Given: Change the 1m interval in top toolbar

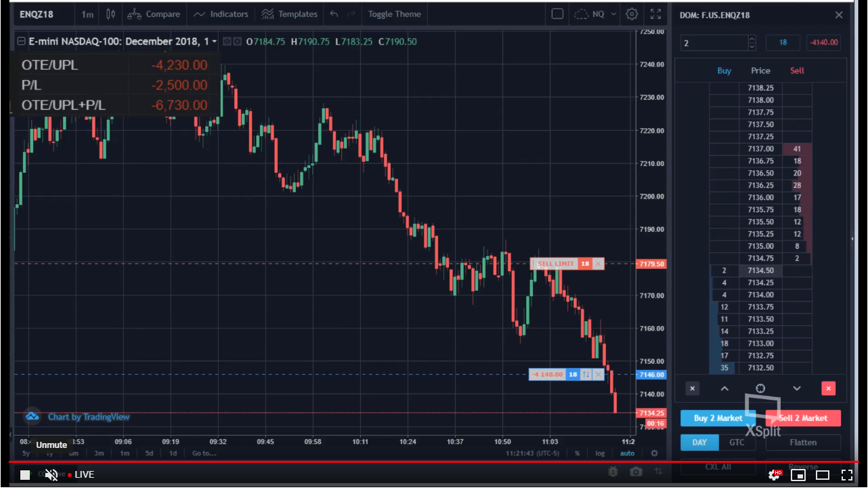Looking at the screenshot, I should tap(87, 14).
